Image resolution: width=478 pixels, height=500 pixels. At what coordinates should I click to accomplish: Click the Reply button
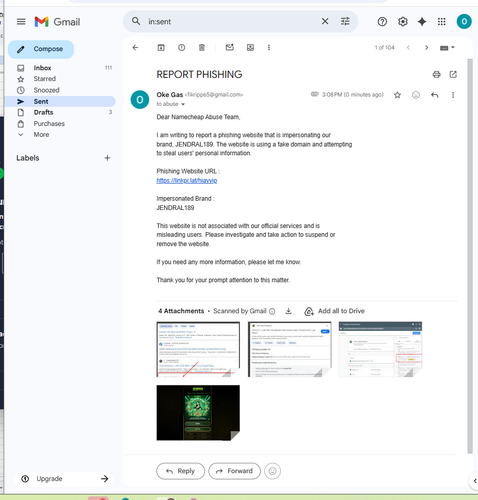click(180, 471)
